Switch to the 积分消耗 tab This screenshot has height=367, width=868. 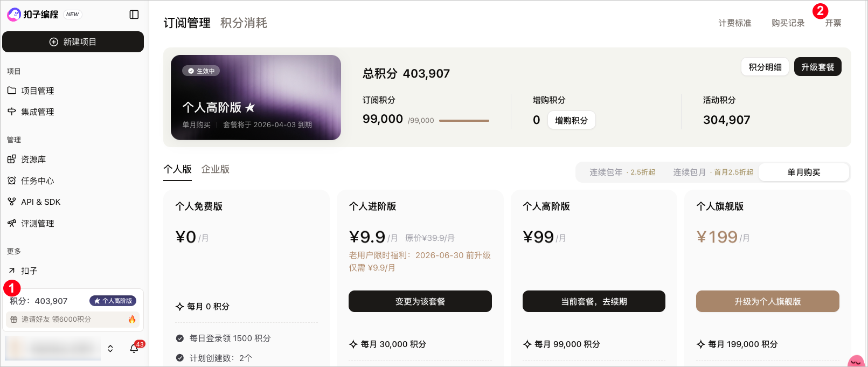[244, 23]
